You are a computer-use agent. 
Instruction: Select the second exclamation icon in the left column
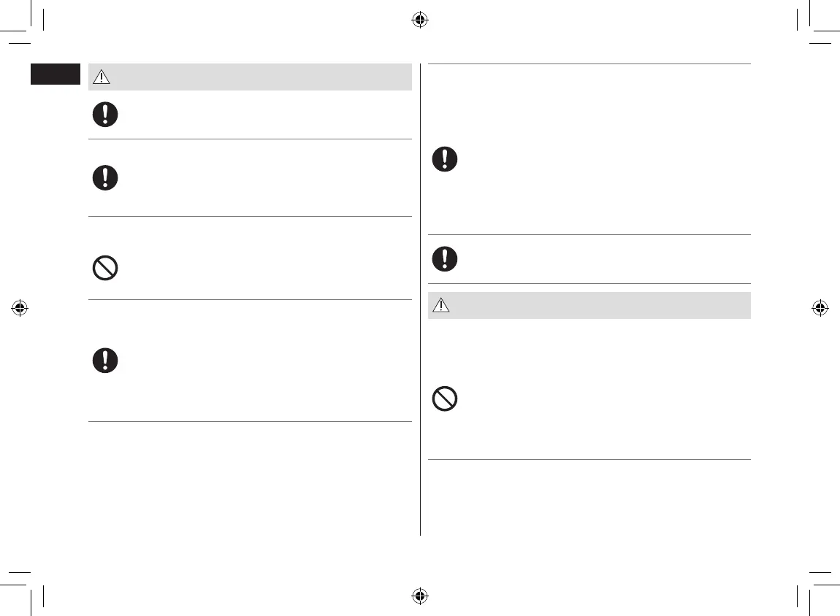tap(105, 178)
